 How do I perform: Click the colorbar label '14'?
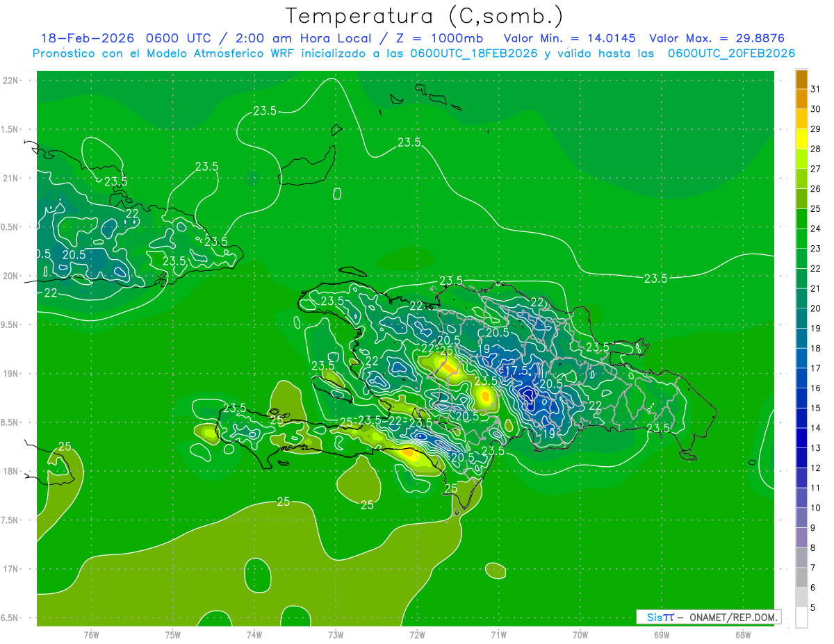pyautogui.click(x=815, y=428)
